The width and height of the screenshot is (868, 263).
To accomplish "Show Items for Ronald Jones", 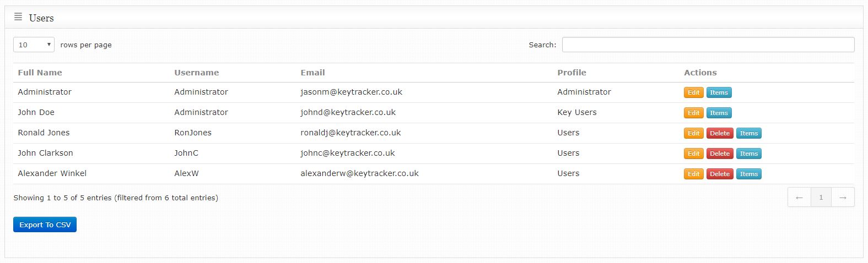I will (748, 133).
